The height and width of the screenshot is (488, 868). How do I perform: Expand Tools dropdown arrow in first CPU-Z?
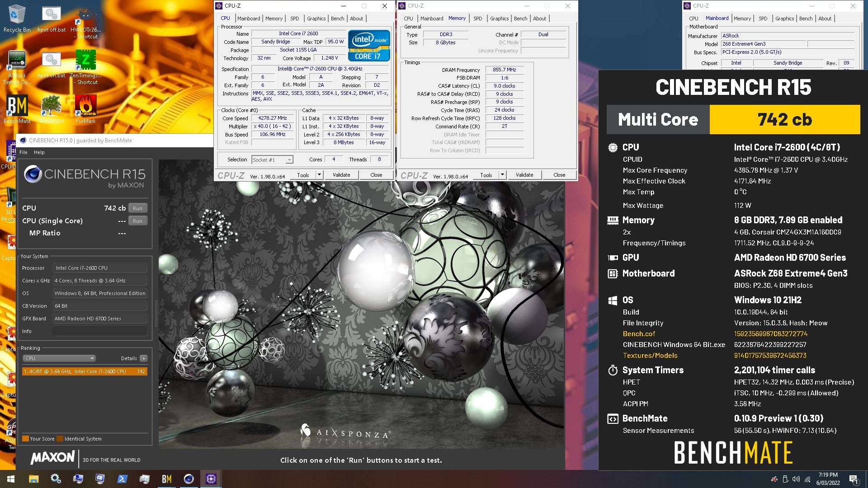[x=319, y=175]
